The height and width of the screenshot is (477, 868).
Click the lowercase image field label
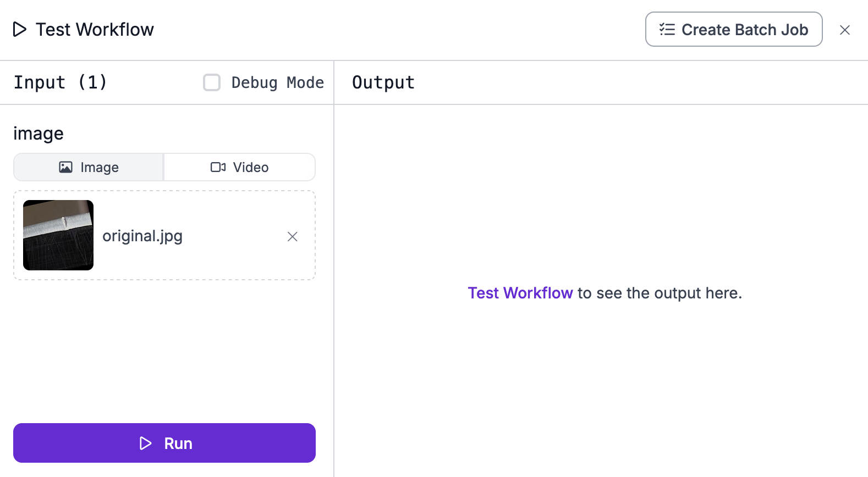click(39, 134)
